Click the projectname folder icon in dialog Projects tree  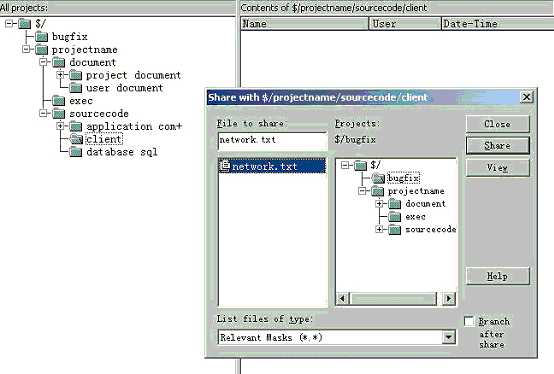click(x=378, y=191)
